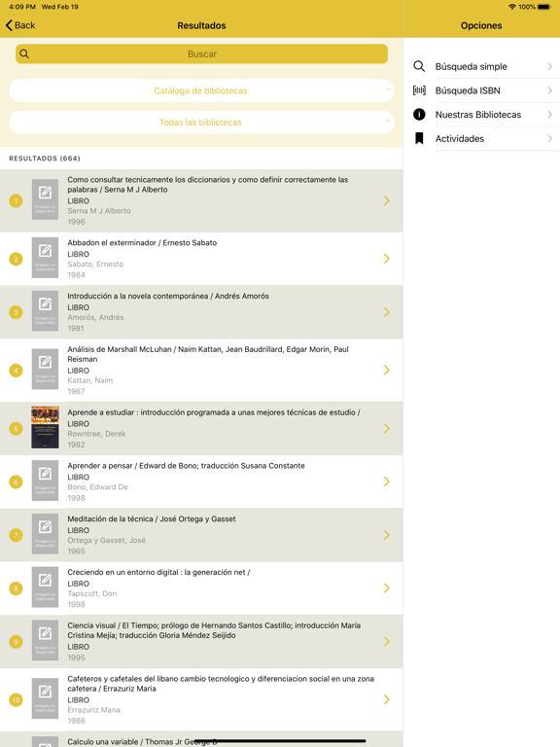Click author text 'Tapscott, Don'
The height and width of the screenshot is (747, 560).
pos(92,593)
